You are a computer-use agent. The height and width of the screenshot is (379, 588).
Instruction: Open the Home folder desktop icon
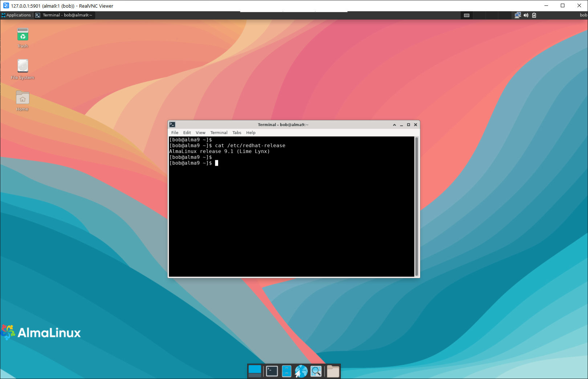pos(23,101)
